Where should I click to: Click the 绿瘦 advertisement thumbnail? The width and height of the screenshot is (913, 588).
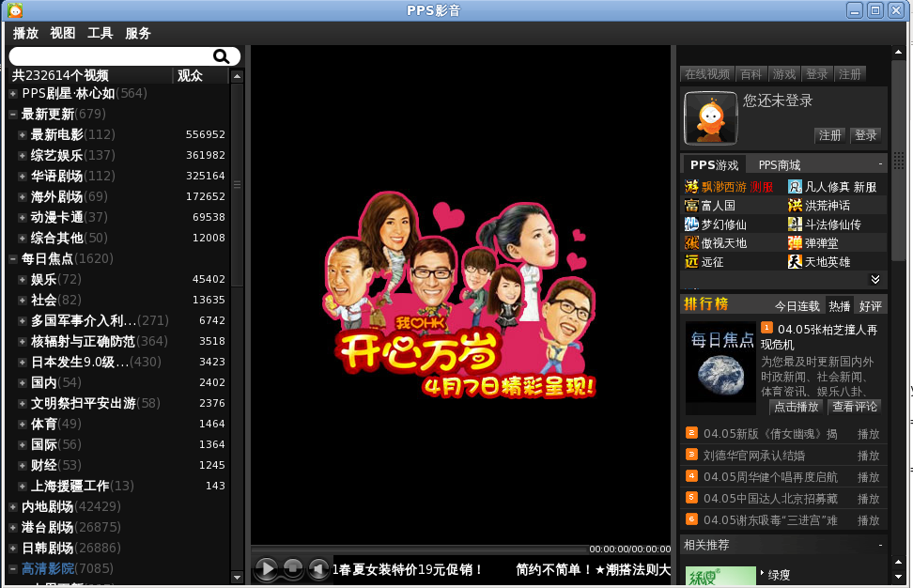pos(720,576)
